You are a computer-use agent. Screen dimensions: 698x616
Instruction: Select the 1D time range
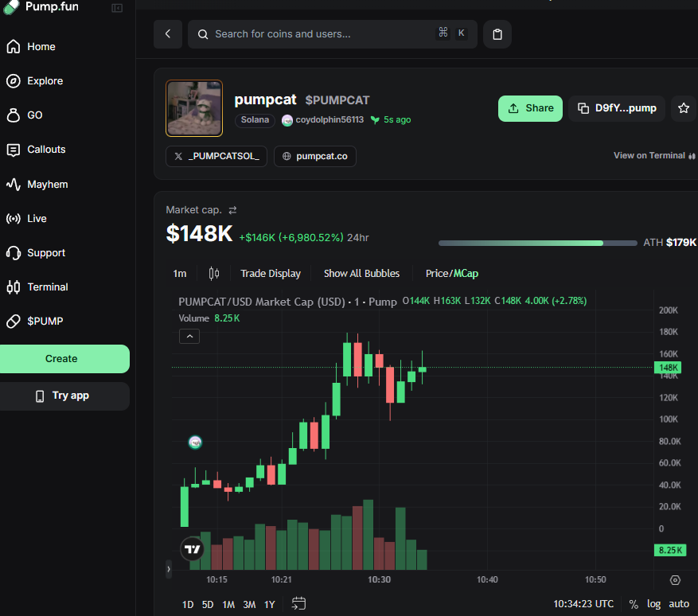coord(188,604)
